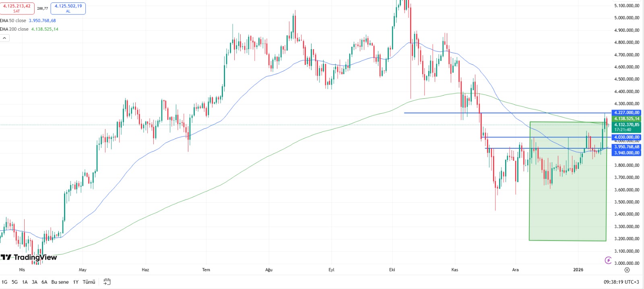The image size is (644, 289).
Task: Click the purple lightning bolt icon
Action: click(608, 260)
